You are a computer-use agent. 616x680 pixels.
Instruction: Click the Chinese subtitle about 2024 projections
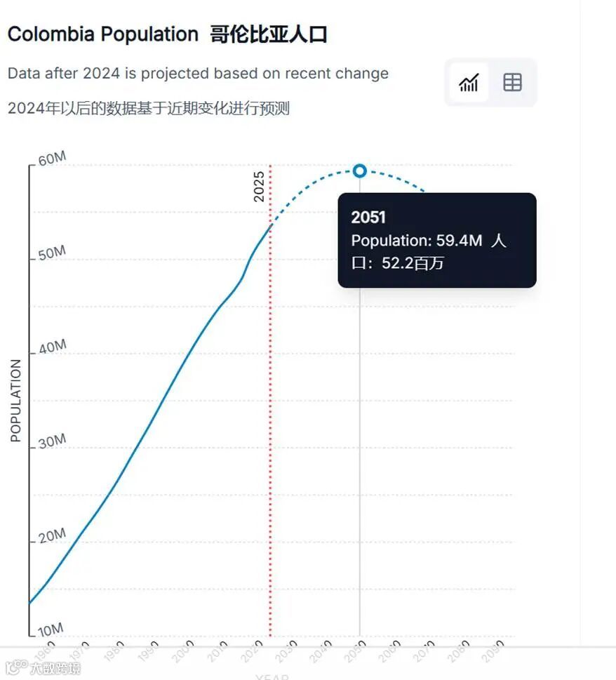pos(149,108)
